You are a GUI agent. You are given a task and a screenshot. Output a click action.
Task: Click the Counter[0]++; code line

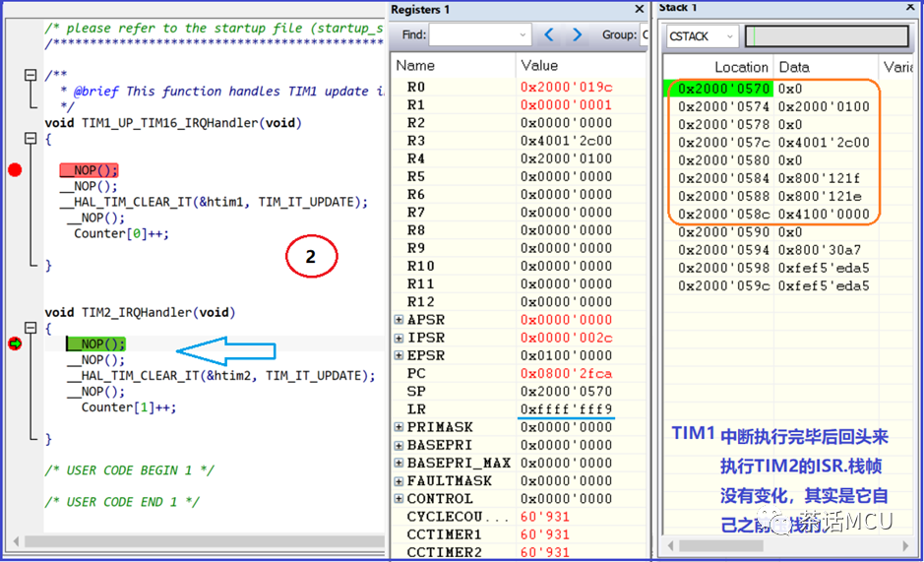121,233
